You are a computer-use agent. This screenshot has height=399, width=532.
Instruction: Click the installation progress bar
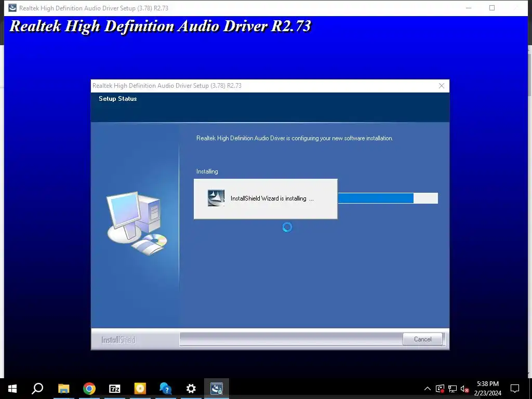coord(388,198)
